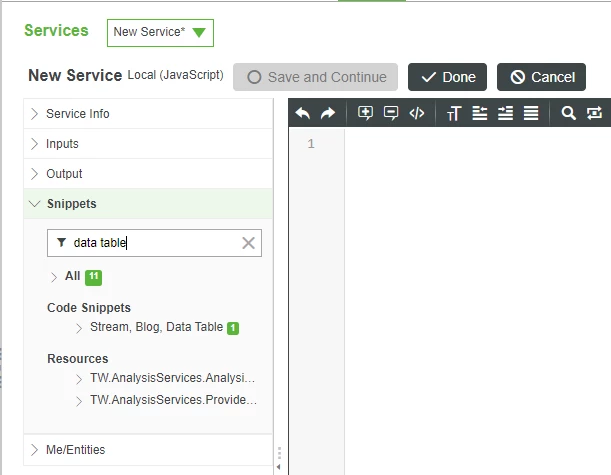Click the green 11 count badge
The width and height of the screenshot is (611, 475).
pyautogui.click(x=94, y=277)
